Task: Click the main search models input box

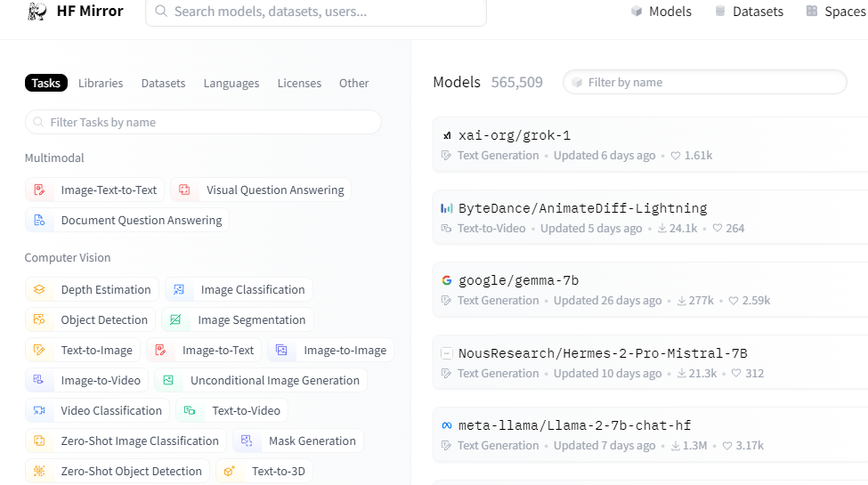Action: tap(316, 12)
